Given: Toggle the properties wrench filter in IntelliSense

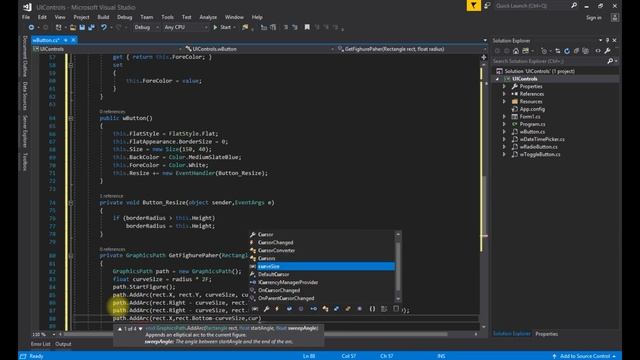Looking at the screenshot, I should pos(266,309).
